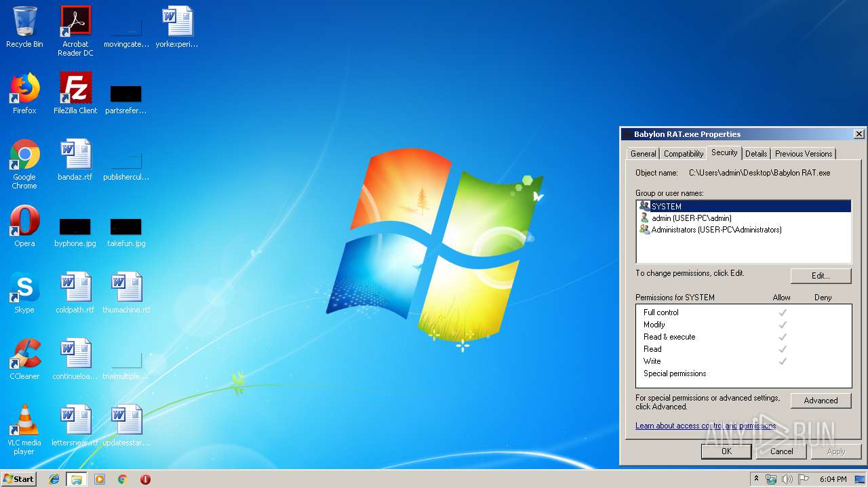Select the Google Chrome desktop shortcut
This screenshot has width=868, height=488.
(x=24, y=164)
